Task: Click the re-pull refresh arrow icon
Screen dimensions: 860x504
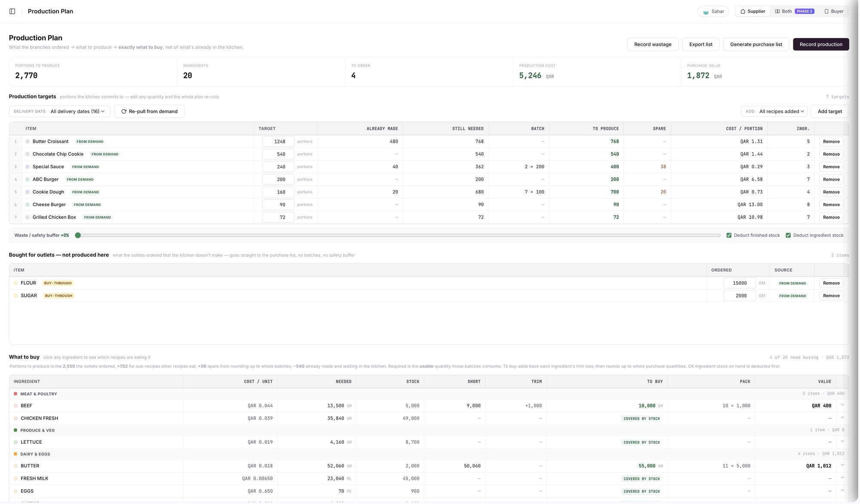Action: point(124,111)
